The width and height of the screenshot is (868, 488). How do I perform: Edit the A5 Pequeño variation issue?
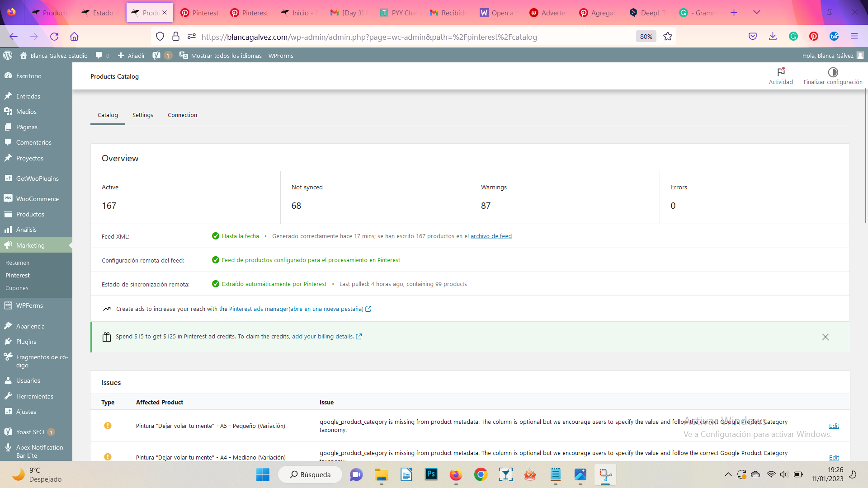tap(834, 426)
